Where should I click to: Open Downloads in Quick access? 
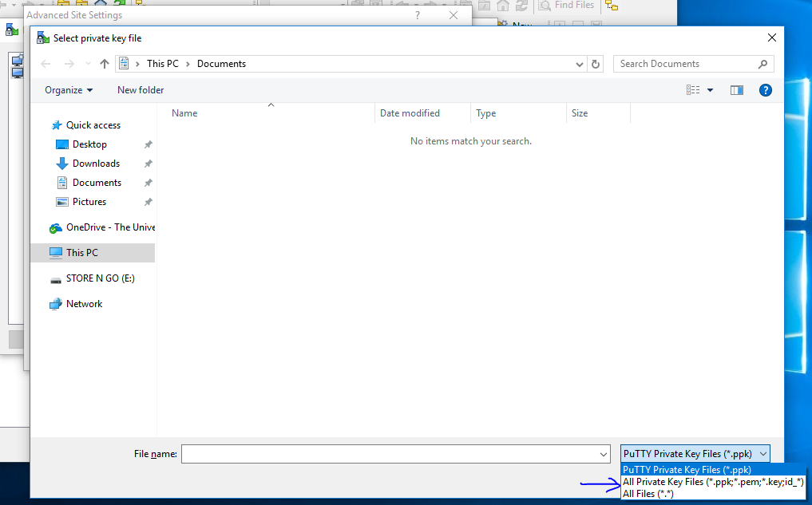pyautogui.click(x=96, y=164)
